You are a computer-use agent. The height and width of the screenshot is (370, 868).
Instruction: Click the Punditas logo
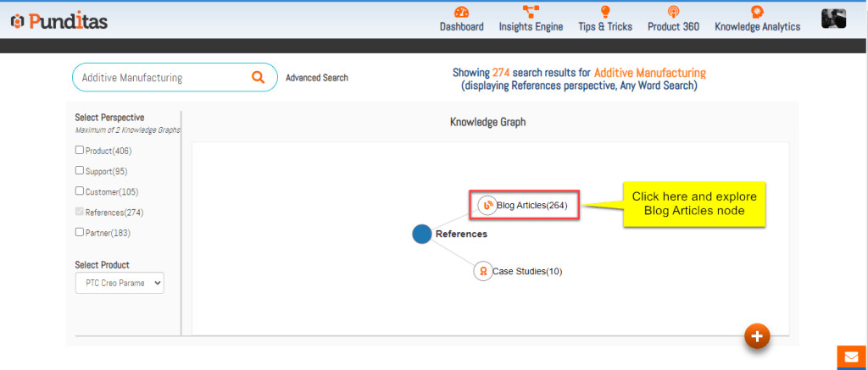(59, 21)
